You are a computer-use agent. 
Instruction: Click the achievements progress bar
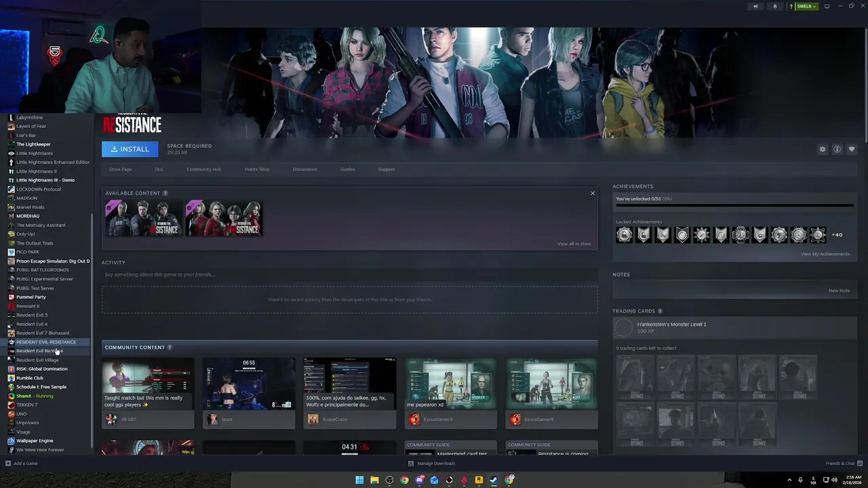(734, 205)
